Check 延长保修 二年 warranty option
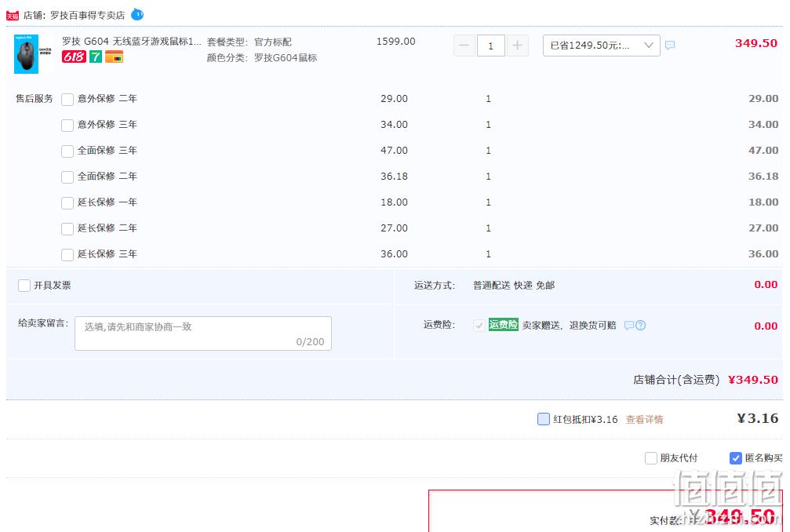 pos(67,228)
